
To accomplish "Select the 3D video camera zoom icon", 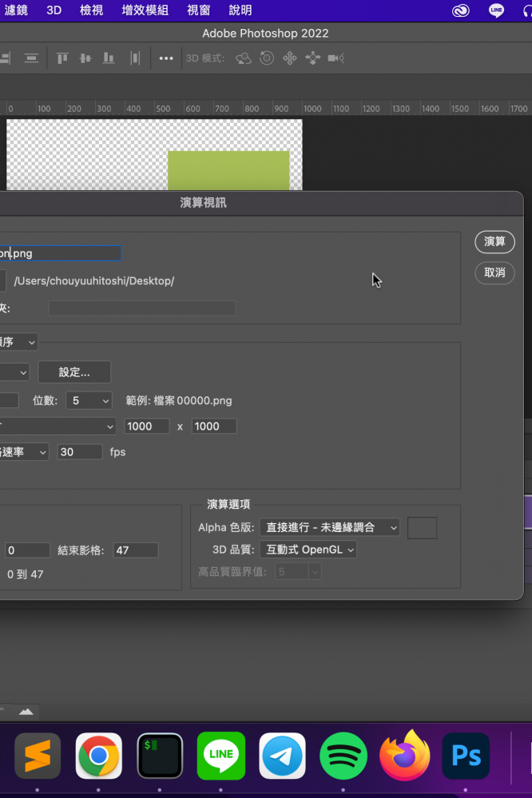I will 335,58.
